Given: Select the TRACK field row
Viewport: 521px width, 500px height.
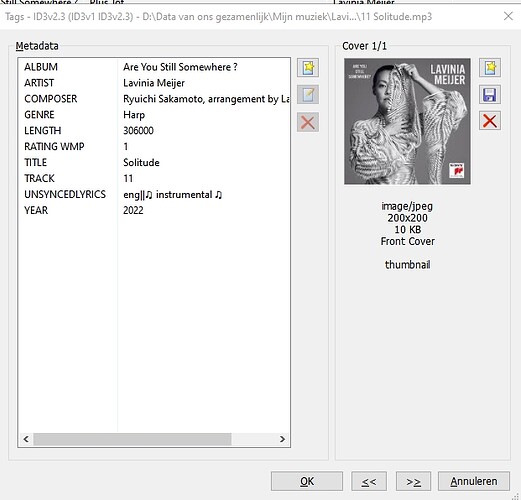Looking at the screenshot, I should pyautogui.click(x=154, y=179).
